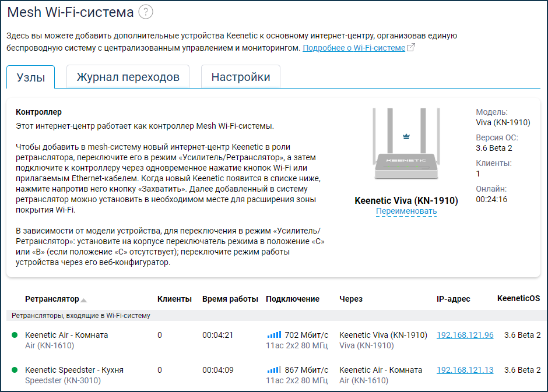548x392 pixels.
Task: Open the Журнал переходов tab
Action: point(128,77)
